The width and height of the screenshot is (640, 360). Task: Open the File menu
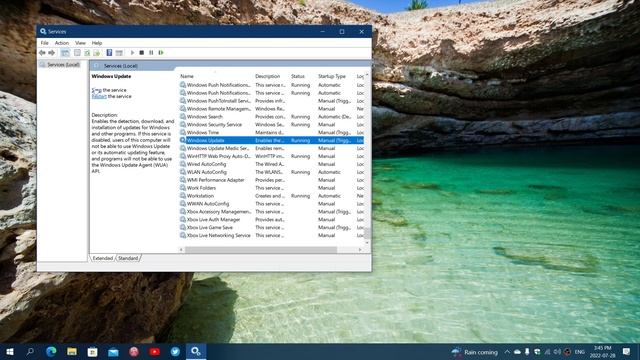[x=44, y=43]
